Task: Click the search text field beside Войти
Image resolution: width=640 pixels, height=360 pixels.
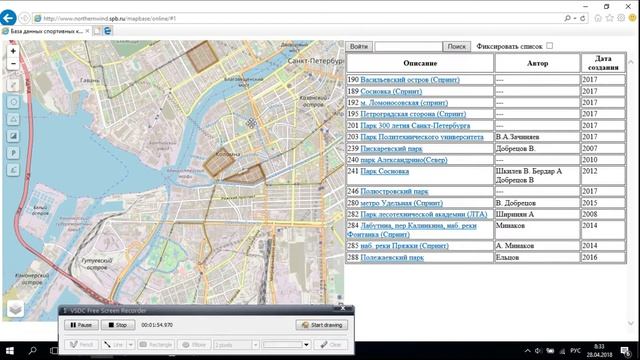Action: (408, 47)
